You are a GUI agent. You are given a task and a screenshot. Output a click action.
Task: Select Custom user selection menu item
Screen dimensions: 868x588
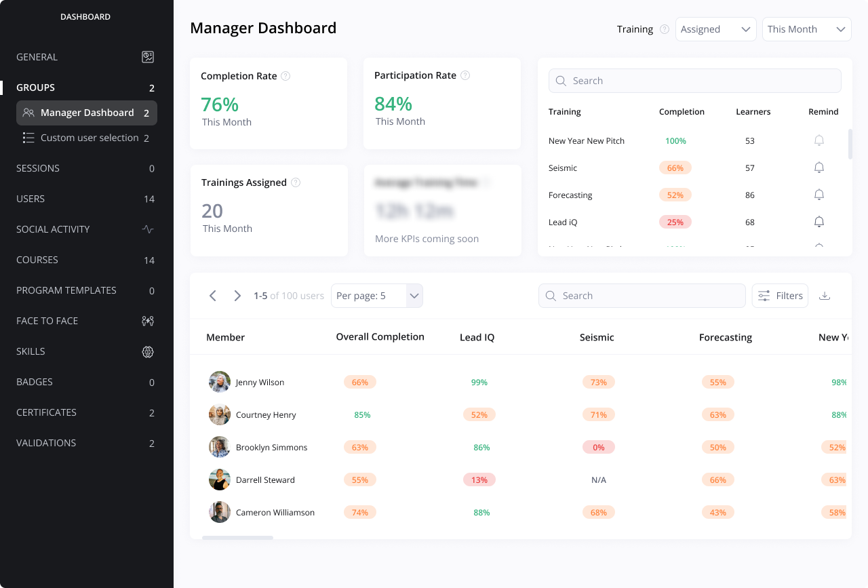pos(87,138)
